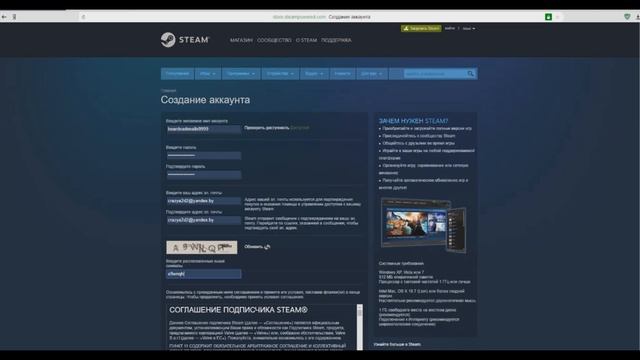Screen dimensions: 640x360
Task: Click the Steam client screenshot thumbnail
Action: (423, 225)
